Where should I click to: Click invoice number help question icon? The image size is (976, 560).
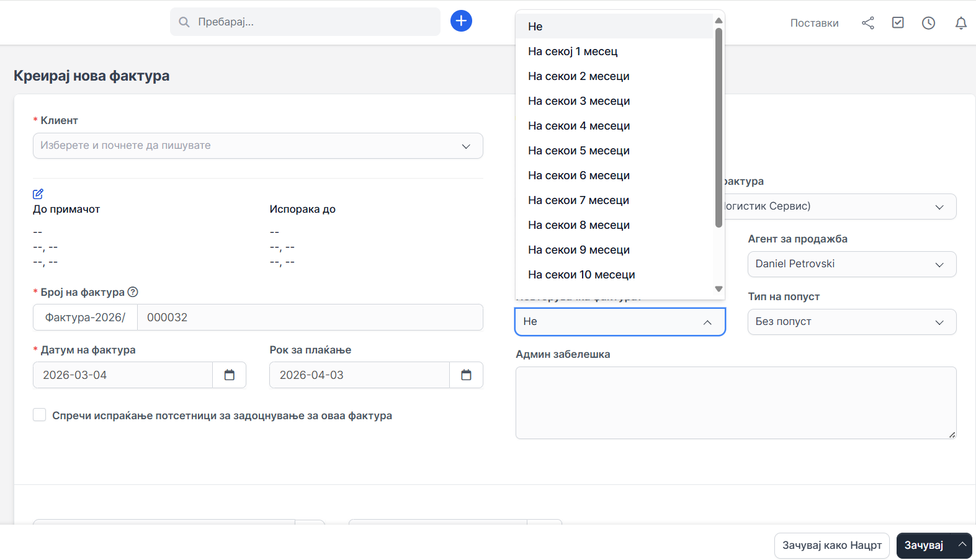[x=133, y=292]
